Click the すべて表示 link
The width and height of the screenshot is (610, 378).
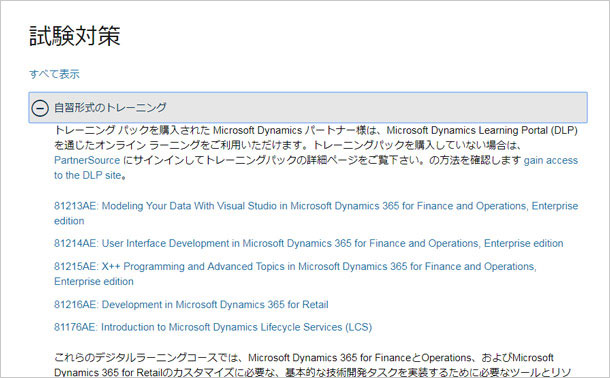(x=54, y=74)
